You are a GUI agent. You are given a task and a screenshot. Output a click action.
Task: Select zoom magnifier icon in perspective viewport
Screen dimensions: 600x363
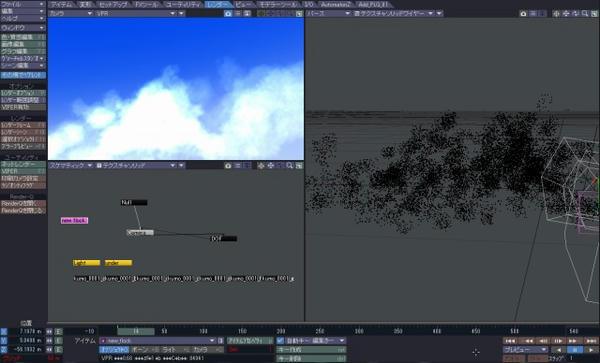(585, 13)
